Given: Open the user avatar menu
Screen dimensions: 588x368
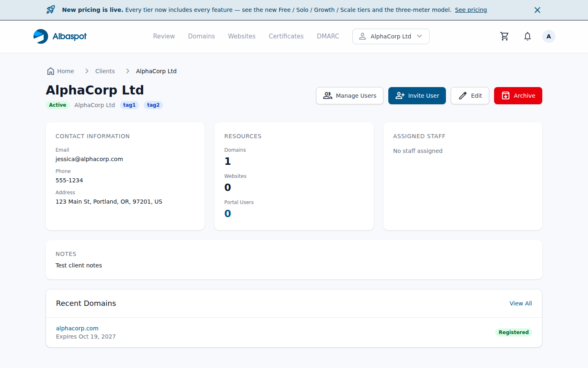Looking at the screenshot, I should (x=549, y=36).
